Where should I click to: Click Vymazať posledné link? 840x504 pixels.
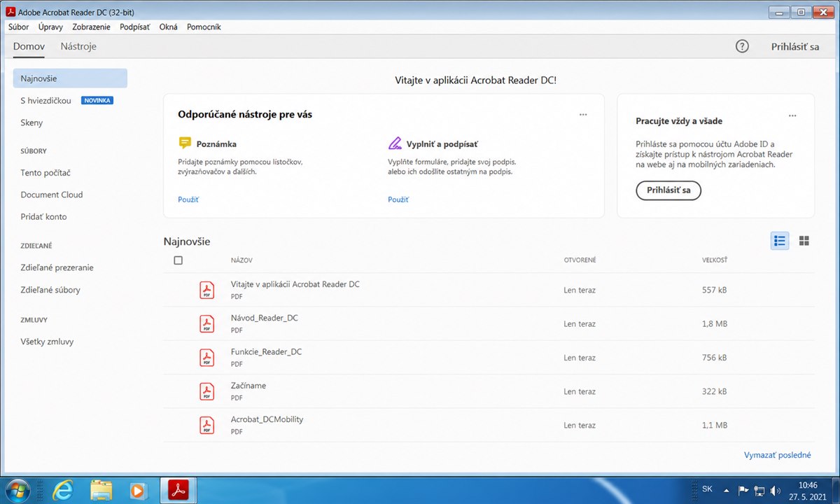[x=778, y=455]
